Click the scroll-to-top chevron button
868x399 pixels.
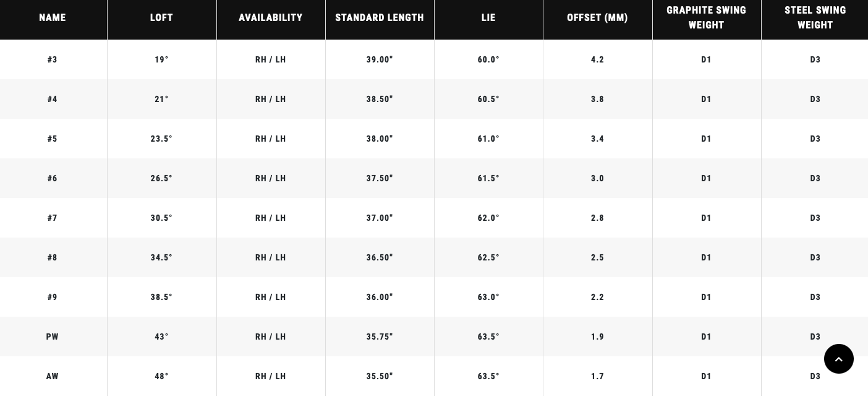pyautogui.click(x=838, y=359)
